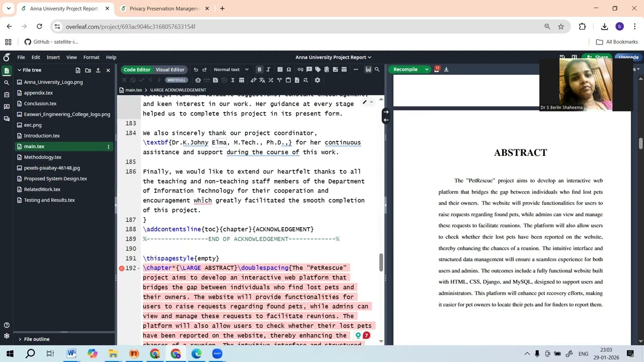Image resolution: width=644 pixels, height=362 pixels.
Task: Click the PDF preview vertical scrollbar
Action: point(640,143)
